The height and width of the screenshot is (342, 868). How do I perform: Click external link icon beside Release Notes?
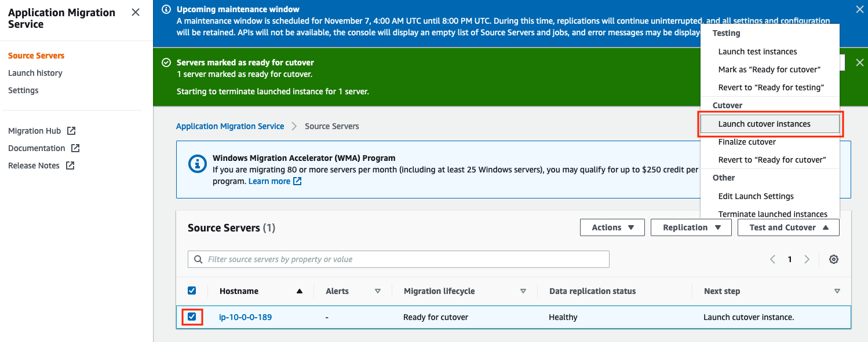70,166
